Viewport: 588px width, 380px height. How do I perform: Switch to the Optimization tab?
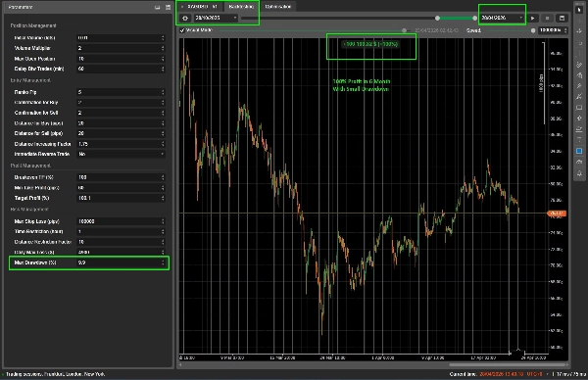[278, 7]
